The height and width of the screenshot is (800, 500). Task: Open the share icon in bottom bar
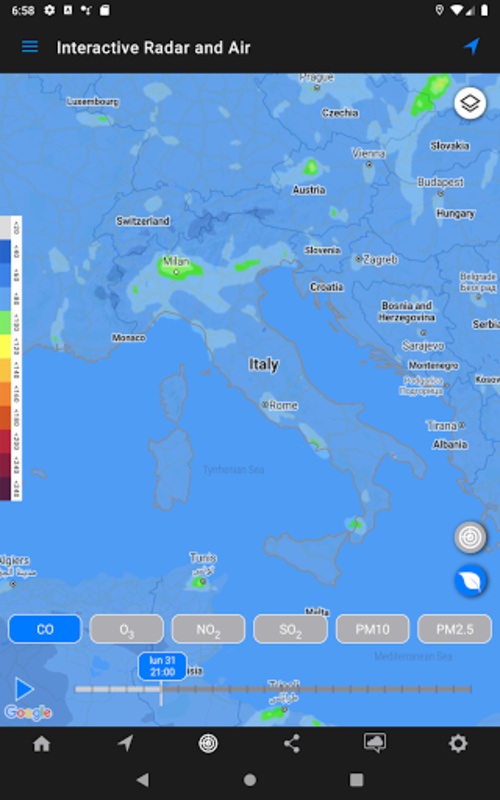coord(292,743)
